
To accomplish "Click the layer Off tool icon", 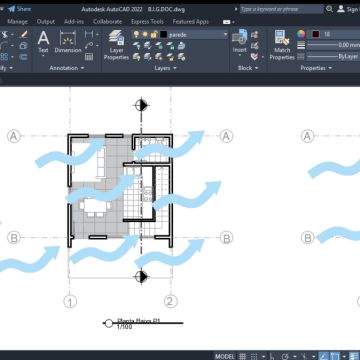I will (137, 46).
